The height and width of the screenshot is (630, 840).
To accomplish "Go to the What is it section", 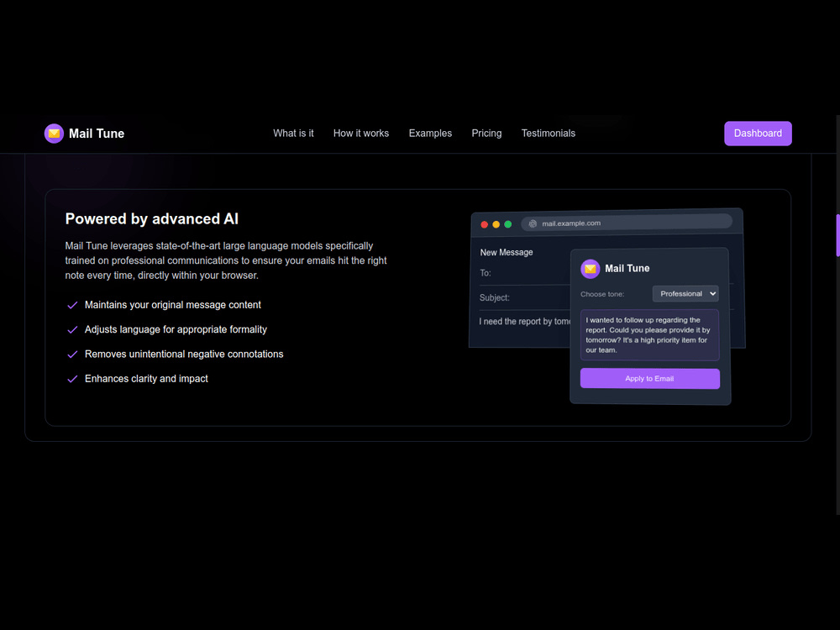I will (293, 134).
